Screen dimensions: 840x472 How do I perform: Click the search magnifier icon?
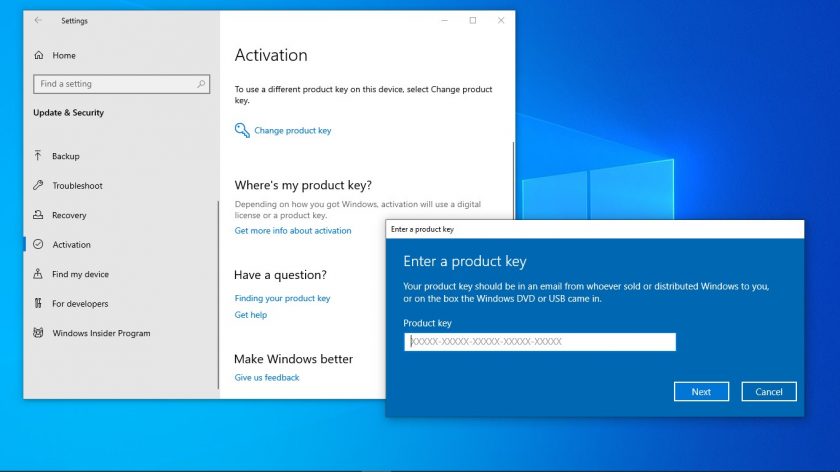click(201, 84)
